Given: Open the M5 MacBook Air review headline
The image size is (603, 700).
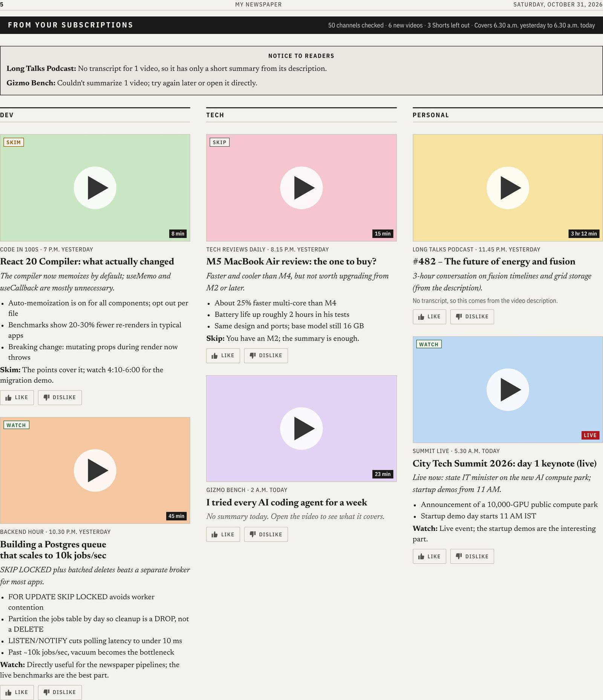Looking at the screenshot, I should (291, 261).
